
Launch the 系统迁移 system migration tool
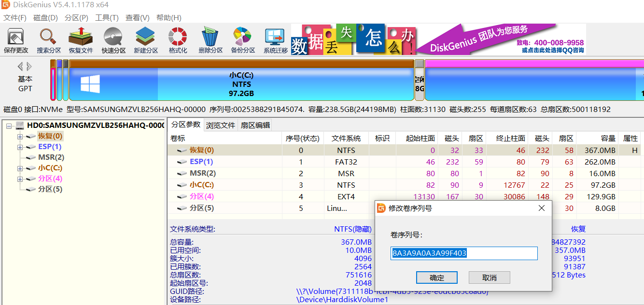(276, 40)
